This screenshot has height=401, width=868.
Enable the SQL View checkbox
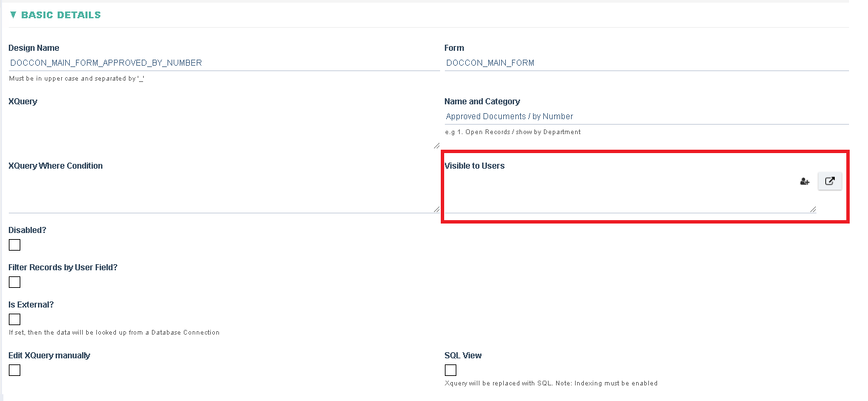coord(450,370)
